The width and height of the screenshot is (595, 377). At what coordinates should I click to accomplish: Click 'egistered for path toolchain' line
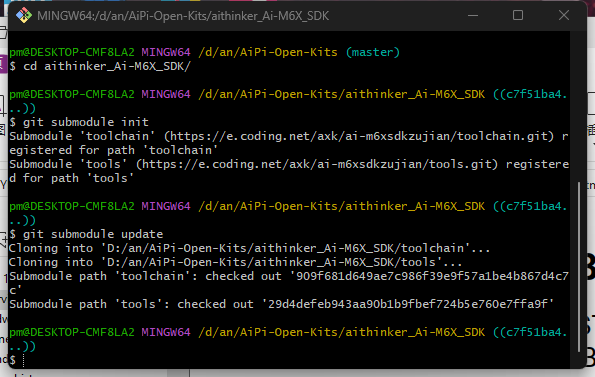pyautogui.click(x=113, y=150)
